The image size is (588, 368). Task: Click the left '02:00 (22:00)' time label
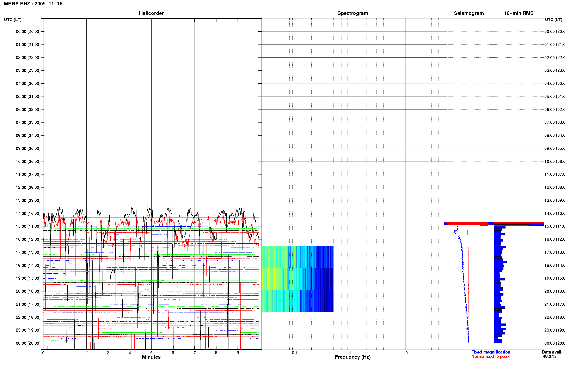coord(28,58)
